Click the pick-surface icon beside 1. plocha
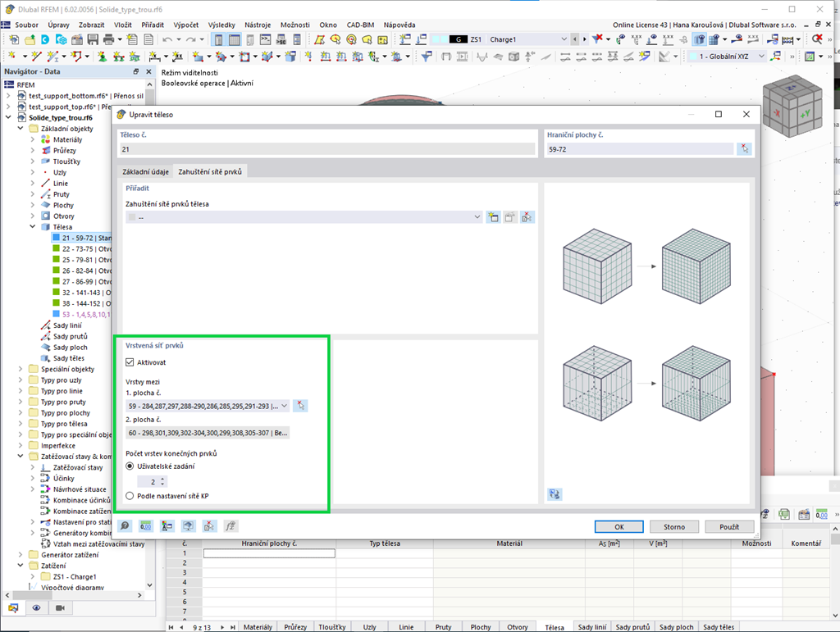Screen dimensions: 840x632 (300, 406)
